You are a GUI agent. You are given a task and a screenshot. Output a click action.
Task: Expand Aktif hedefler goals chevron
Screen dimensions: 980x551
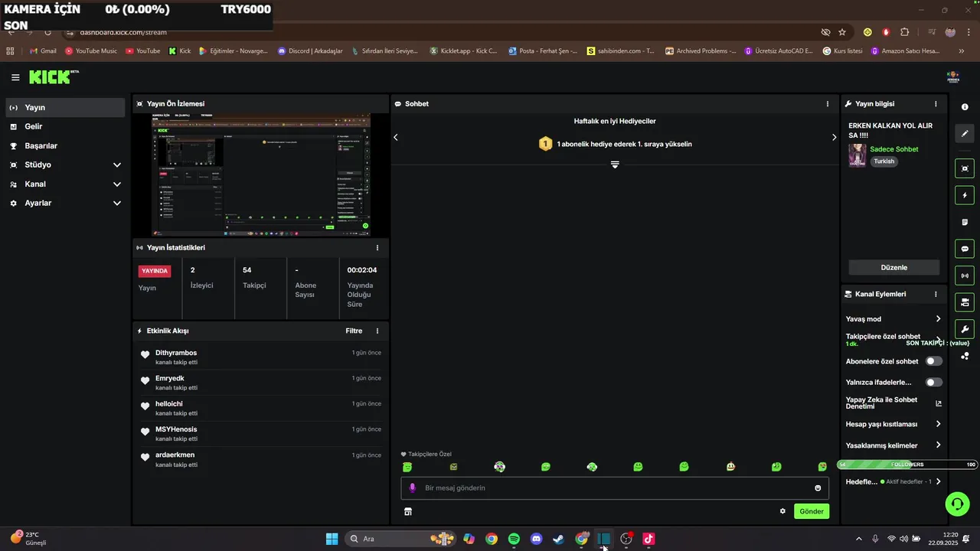pos(939,481)
